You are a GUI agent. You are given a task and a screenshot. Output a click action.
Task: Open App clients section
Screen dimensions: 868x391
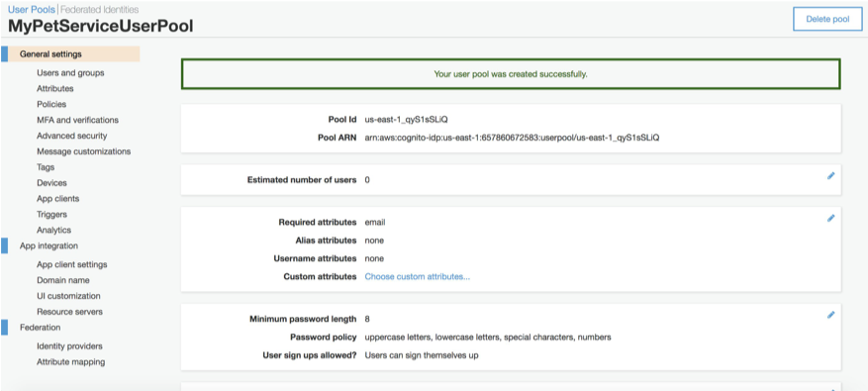pyautogui.click(x=57, y=198)
